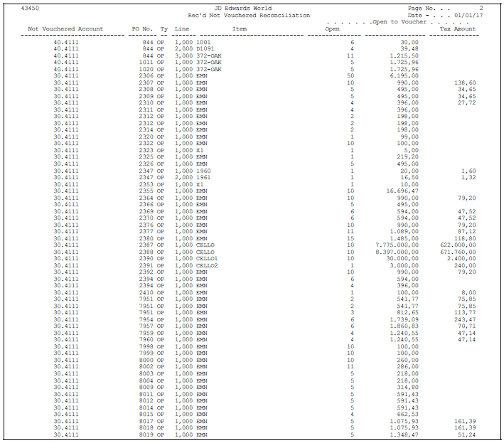Select item code CELLO2
Screen dimensions: 504x443
[x=207, y=265]
